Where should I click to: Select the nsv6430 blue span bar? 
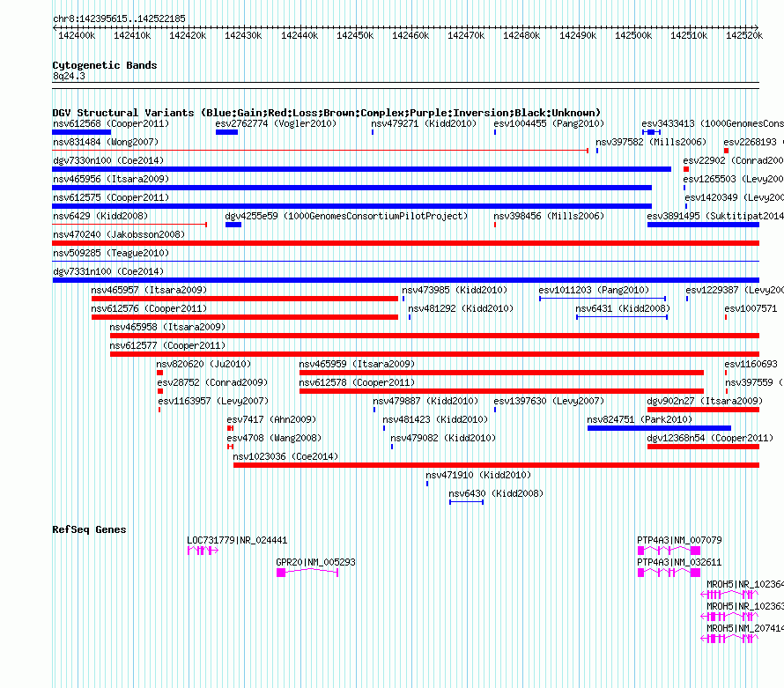(467, 502)
